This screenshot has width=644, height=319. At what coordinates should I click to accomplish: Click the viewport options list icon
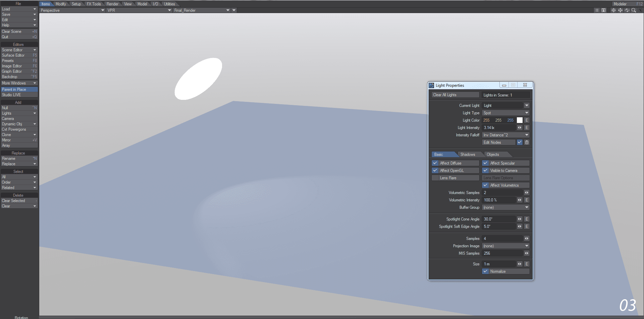point(597,10)
